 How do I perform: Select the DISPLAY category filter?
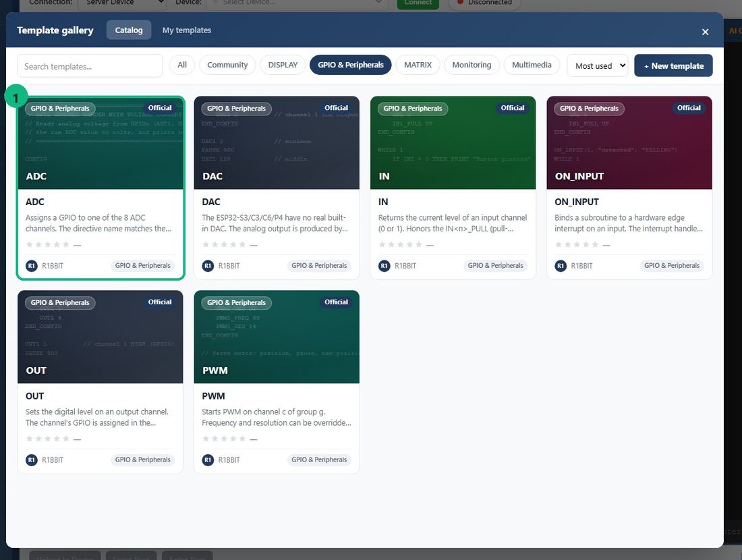(283, 65)
